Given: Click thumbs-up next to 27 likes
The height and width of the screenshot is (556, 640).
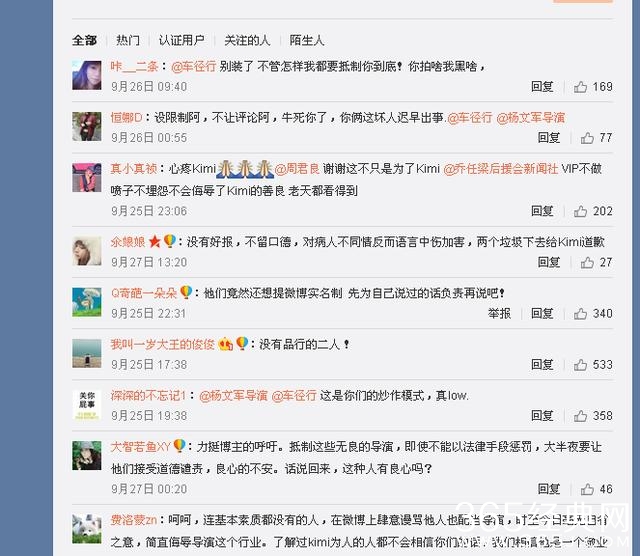Looking at the screenshot, I should pyautogui.click(x=587, y=262).
